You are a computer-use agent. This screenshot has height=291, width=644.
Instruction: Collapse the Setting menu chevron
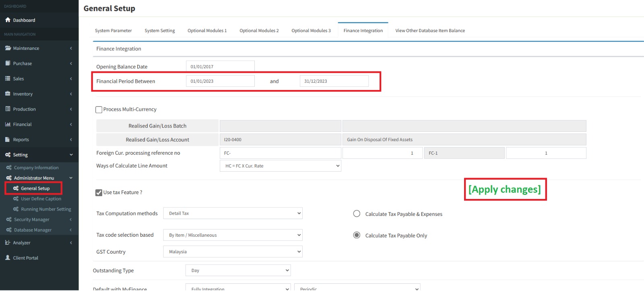pos(71,155)
